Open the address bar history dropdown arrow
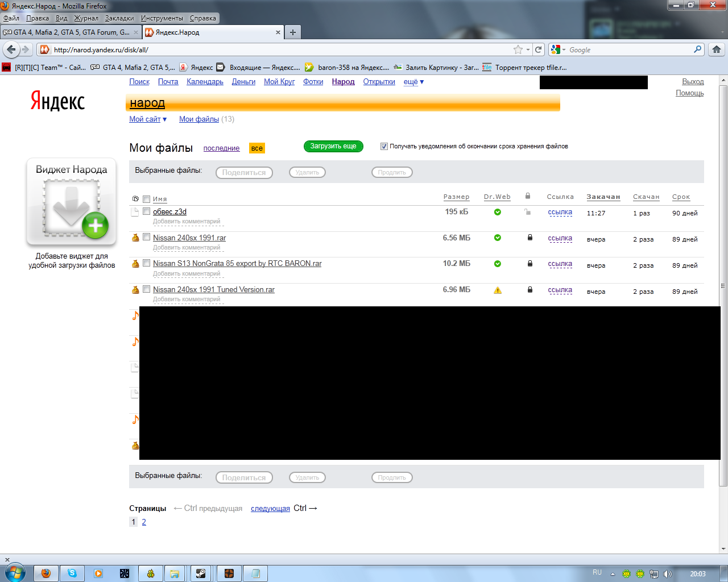 (528, 49)
